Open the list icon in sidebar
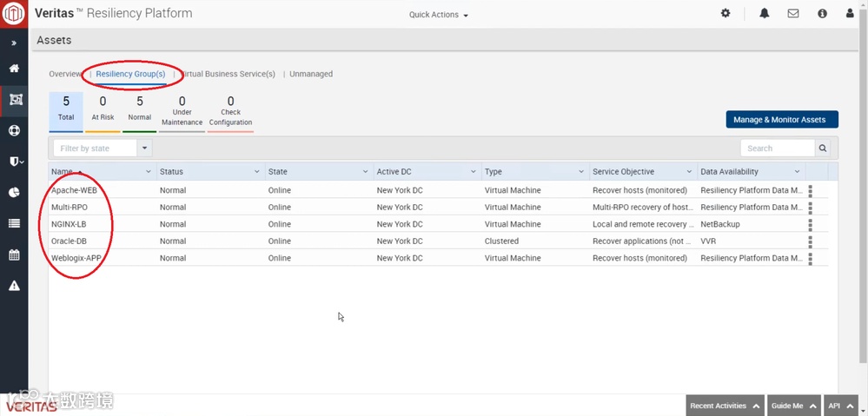 [x=14, y=223]
